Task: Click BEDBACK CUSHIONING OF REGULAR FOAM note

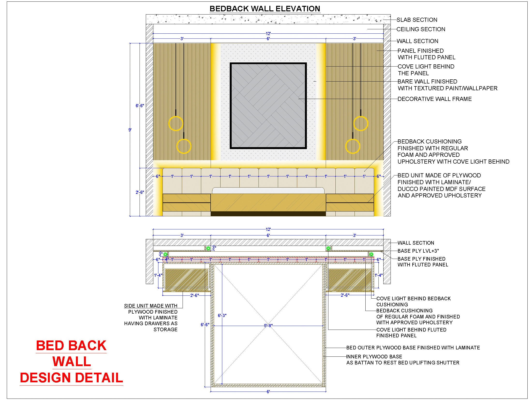Action: click(418, 317)
